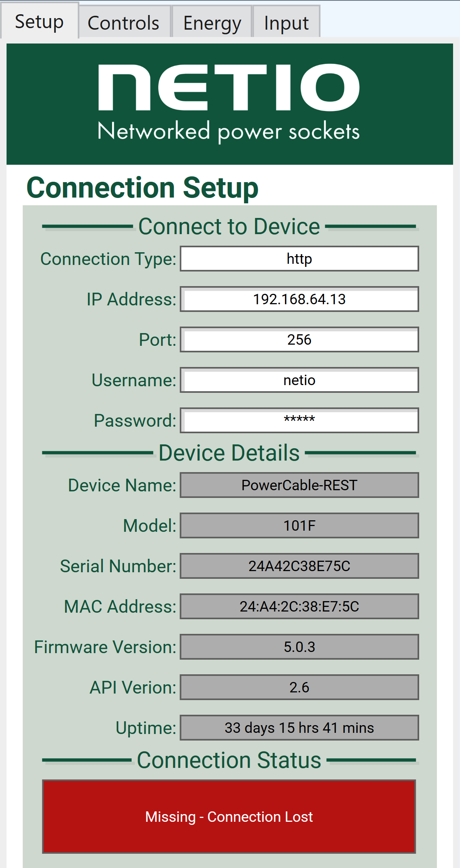The height and width of the screenshot is (868, 460).
Task: Click the API Version 2.6 field
Action: [299, 687]
